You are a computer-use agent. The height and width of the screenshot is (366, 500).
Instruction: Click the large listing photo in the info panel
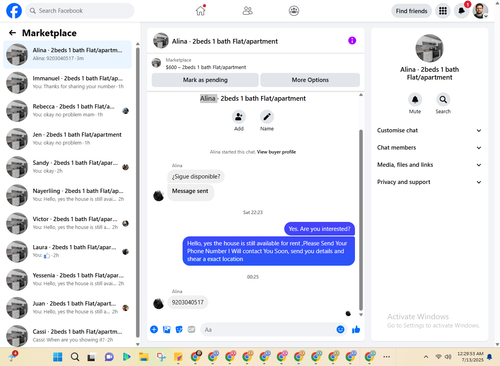[x=429, y=48]
